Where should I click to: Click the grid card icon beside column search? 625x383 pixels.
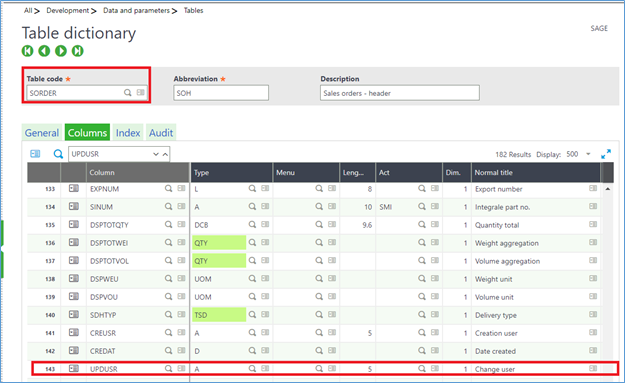tap(35, 154)
